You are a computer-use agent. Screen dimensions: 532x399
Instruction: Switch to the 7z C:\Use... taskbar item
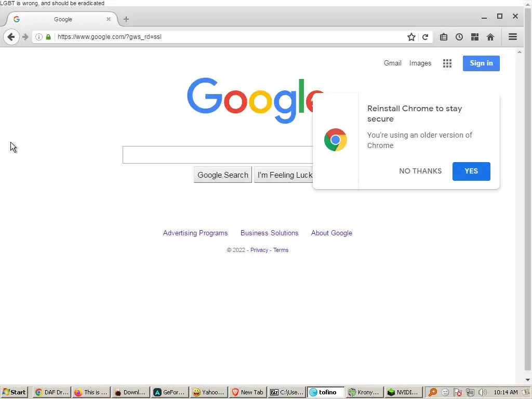point(287,392)
